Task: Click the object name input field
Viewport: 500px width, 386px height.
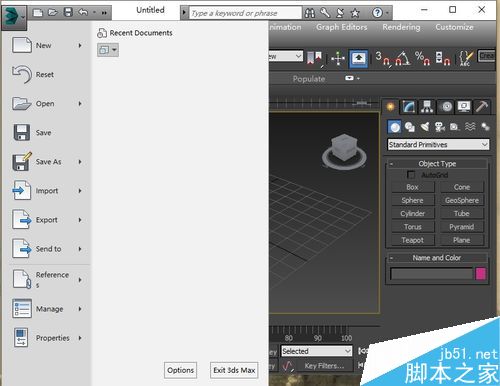Action: point(431,274)
